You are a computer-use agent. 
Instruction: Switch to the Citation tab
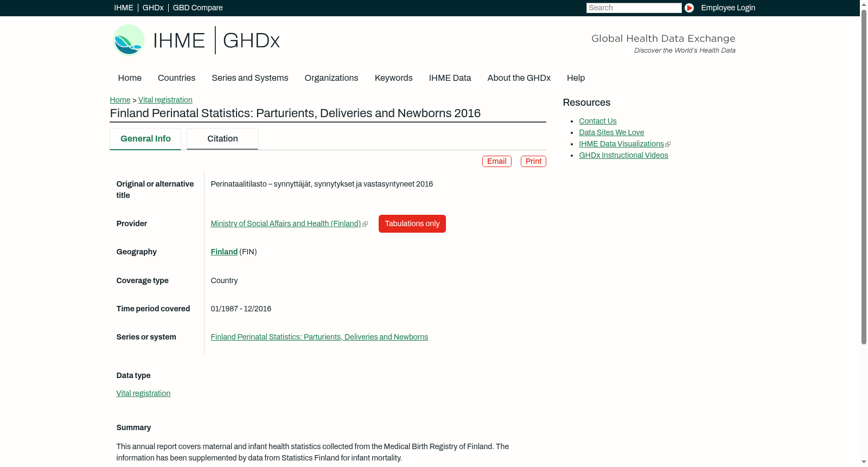point(222,139)
